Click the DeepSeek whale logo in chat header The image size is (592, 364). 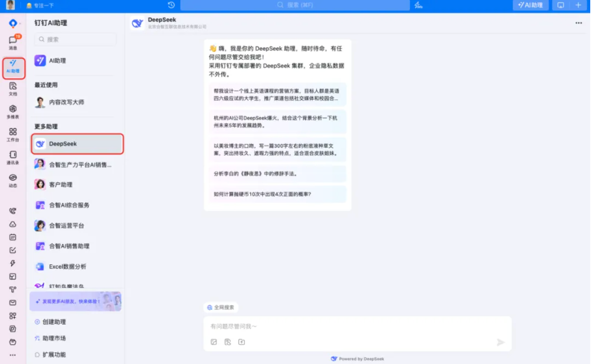click(137, 23)
